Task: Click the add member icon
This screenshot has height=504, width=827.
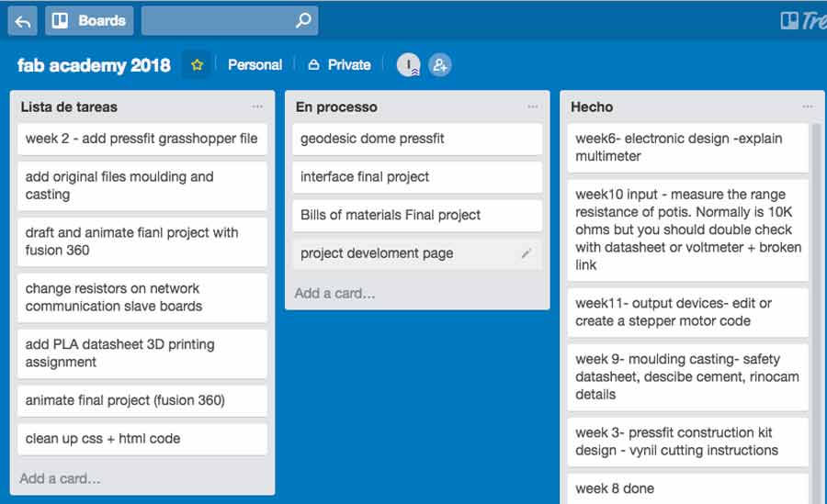Action: [440, 65]
